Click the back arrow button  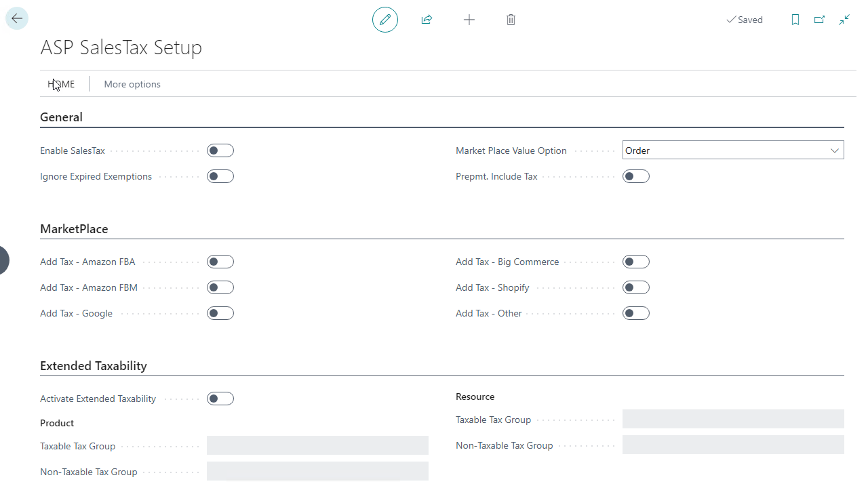point(17,19)
